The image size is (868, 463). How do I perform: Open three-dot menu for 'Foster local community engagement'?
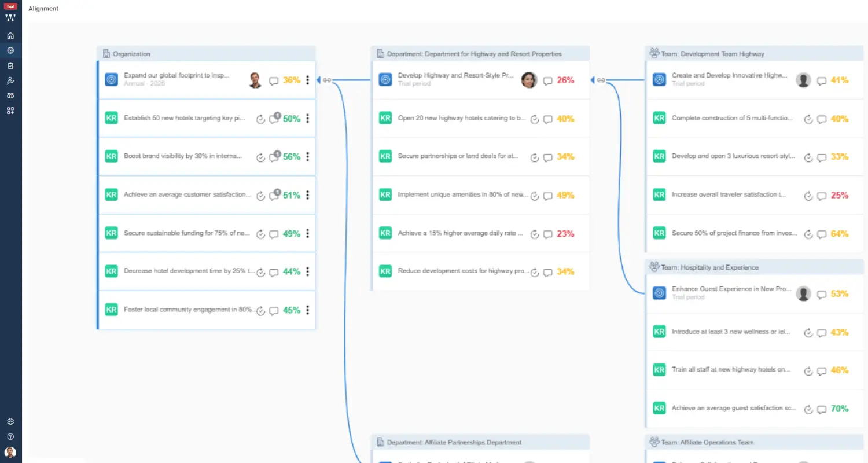pyautogui.click(x=308, y=310)
